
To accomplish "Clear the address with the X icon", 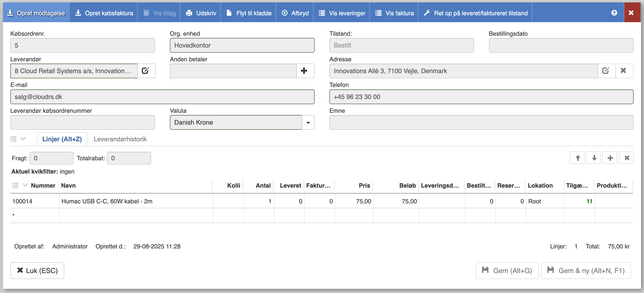I will 623,71.
